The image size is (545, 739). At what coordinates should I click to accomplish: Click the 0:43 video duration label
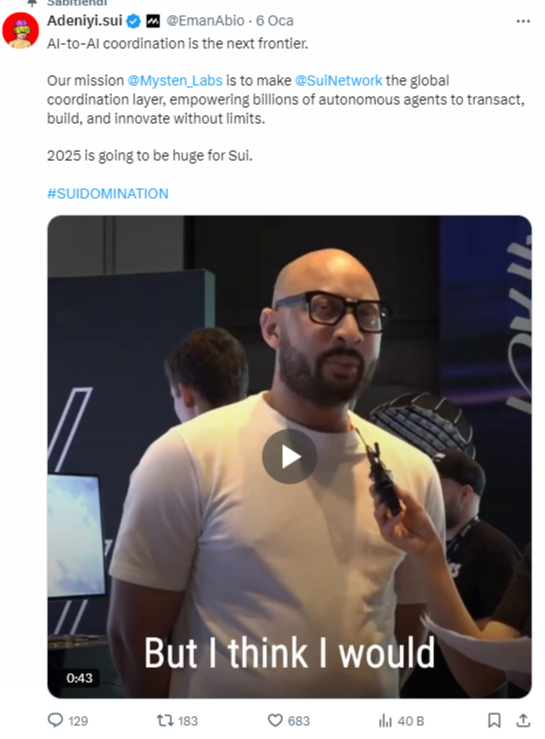tap(79, 678)
